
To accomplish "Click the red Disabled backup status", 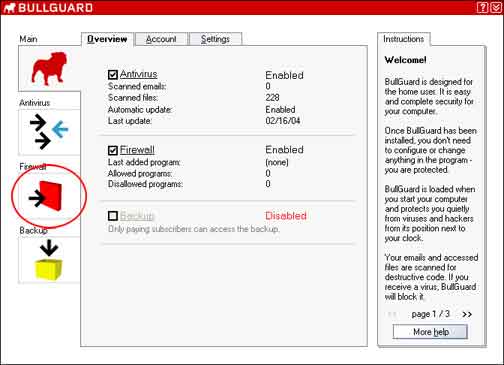I will [x=286, y=216].
